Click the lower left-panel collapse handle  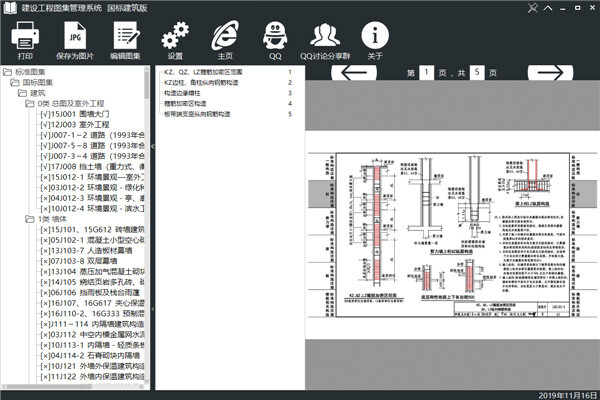pos(153,309)
